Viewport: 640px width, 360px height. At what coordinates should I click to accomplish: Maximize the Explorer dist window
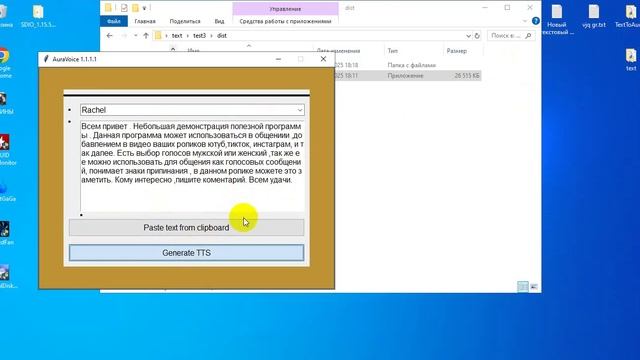507,7
